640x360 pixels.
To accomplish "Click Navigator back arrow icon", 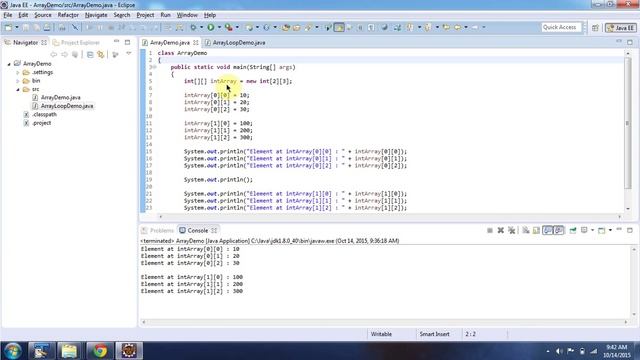I will pyautogui.click(x=53, y=54).
